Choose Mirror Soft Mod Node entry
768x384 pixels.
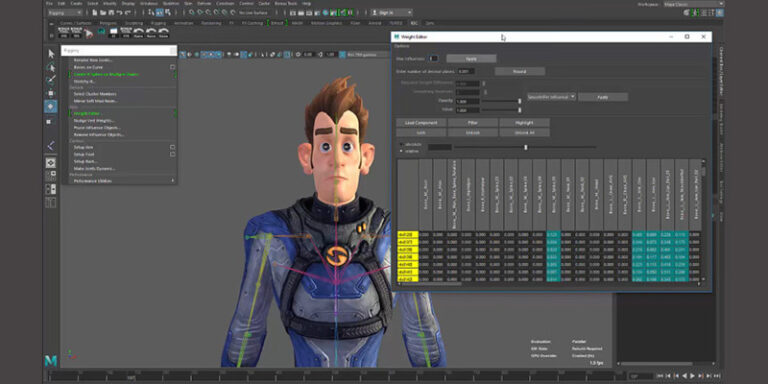click(x=96, y=101)
